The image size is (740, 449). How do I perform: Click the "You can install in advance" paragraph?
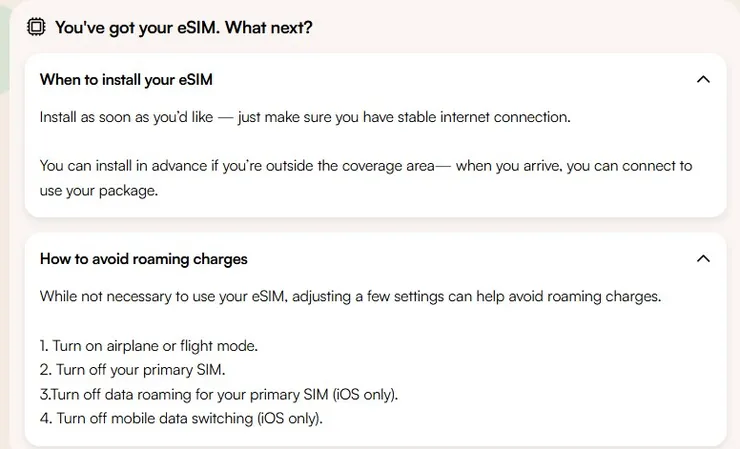click(x=366, y=166)
